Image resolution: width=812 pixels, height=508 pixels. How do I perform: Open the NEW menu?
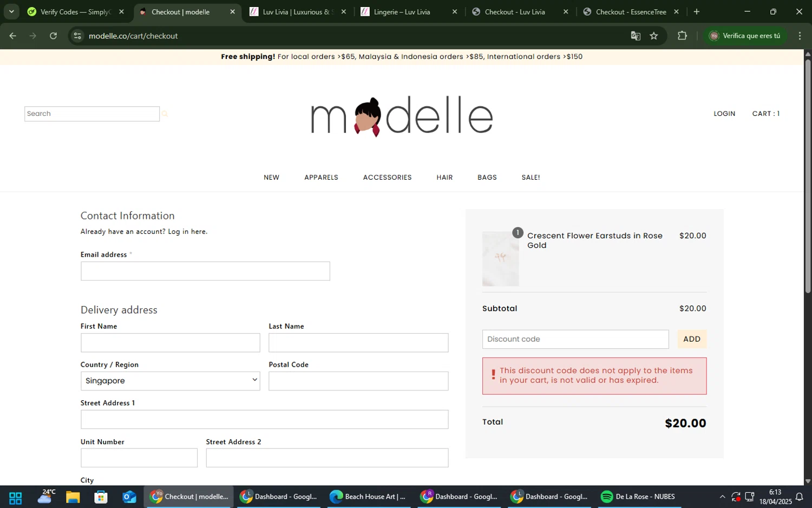pyautogui.click(x=271, y=178)
